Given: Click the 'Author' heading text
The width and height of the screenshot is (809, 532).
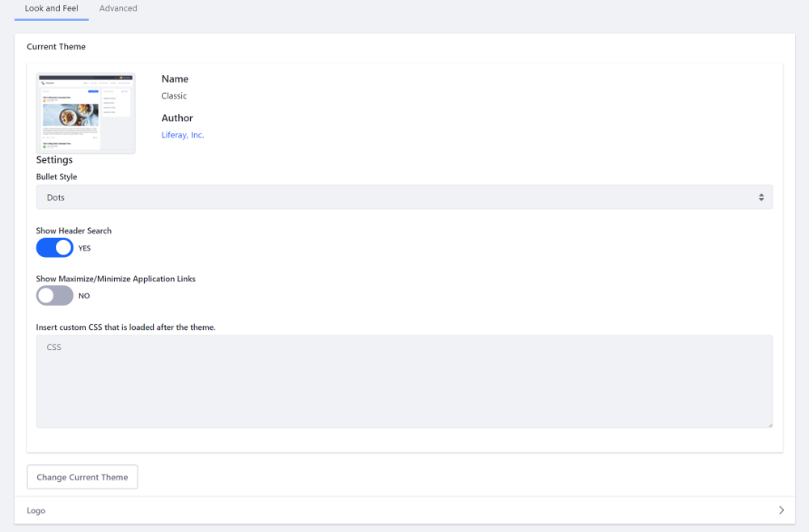Looking at the screenshot, I should (177, 118).
